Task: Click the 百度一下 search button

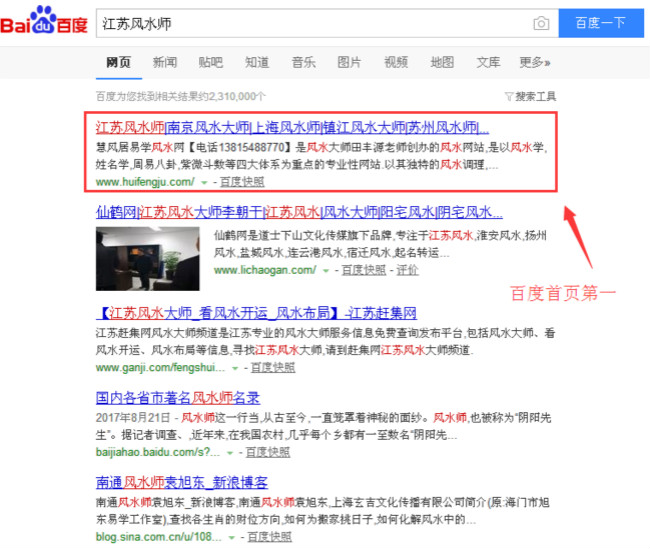Action: [x=600, y=23]
